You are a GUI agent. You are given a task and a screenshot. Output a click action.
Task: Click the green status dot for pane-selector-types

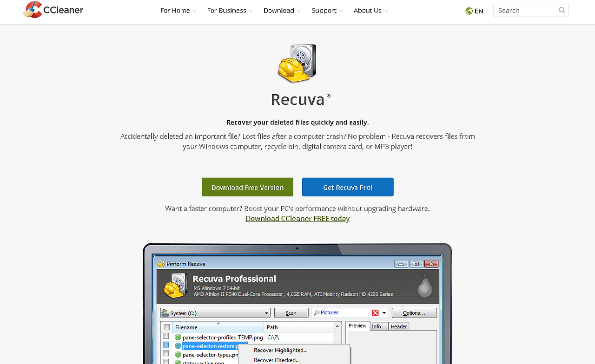coord(178,355)
